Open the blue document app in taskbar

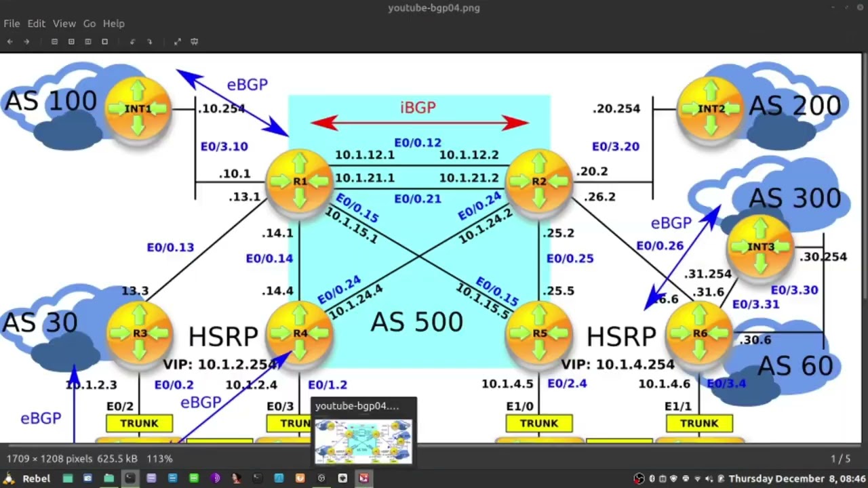coord(172,479)
